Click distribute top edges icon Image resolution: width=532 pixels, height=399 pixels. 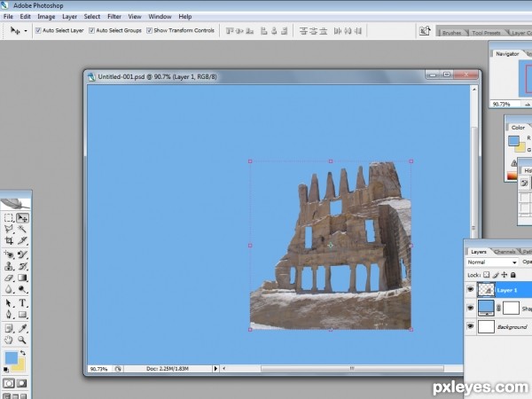303,31
